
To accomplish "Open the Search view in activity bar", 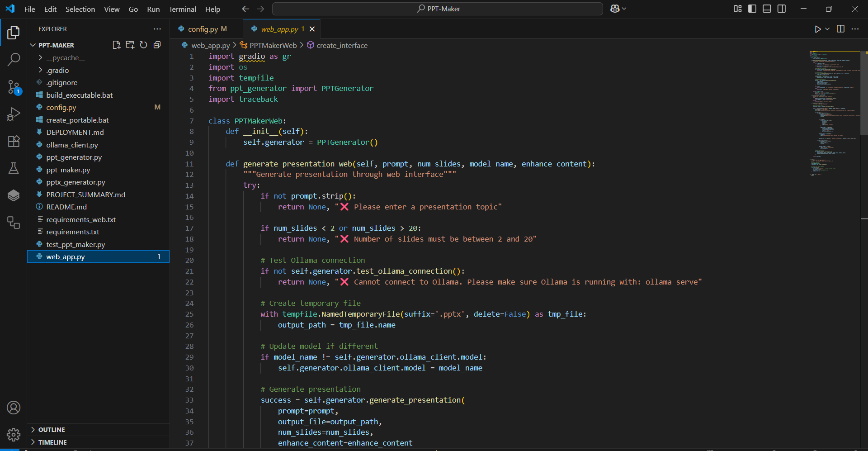I will (14, 59).
